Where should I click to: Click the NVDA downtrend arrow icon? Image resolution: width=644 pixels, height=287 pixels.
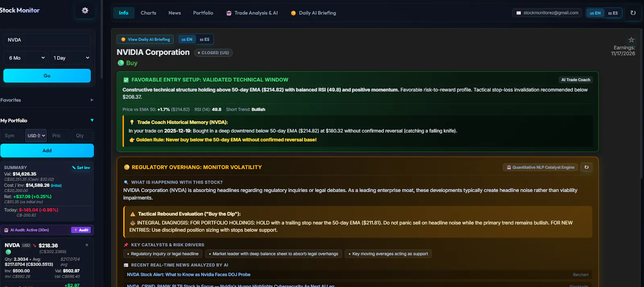pyautogui.click(x=35, y=245)
